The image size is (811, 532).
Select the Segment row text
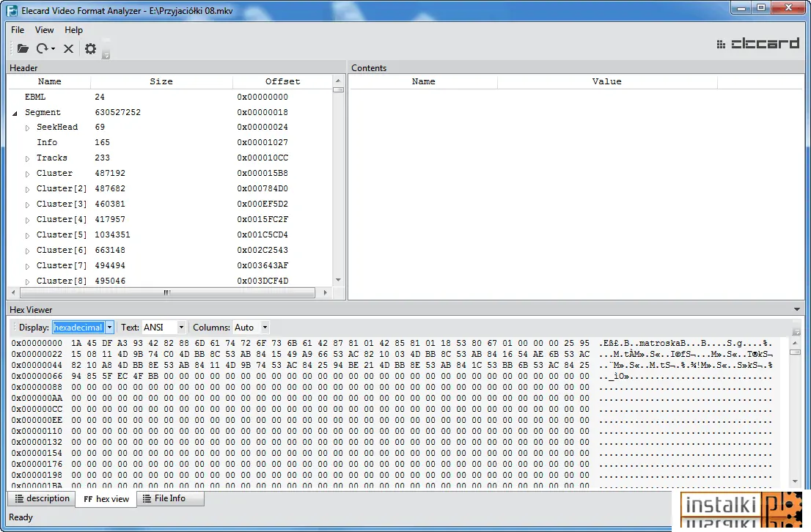click(x=43, y=112)
